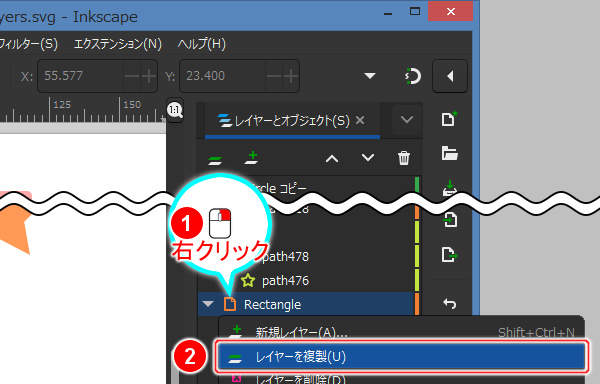The height and width of the screenshot is (384, 600).
Task: Click the Rectangle layer orange color bar
Action: coord(417,304)
